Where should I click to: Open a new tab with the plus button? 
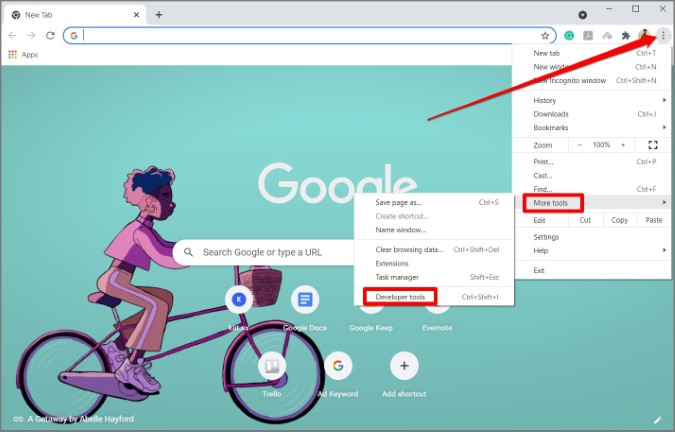click(159, 15)
